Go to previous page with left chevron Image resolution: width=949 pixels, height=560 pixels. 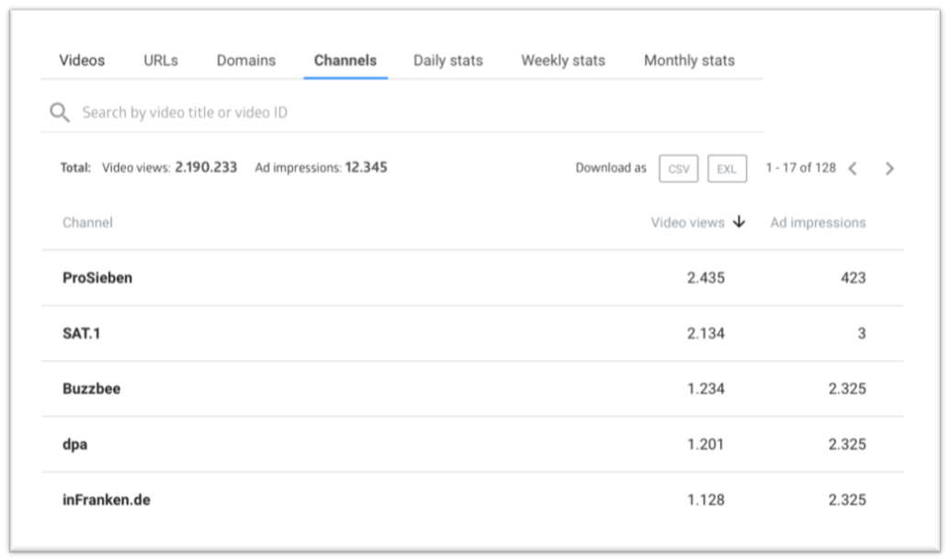[853, 169]
